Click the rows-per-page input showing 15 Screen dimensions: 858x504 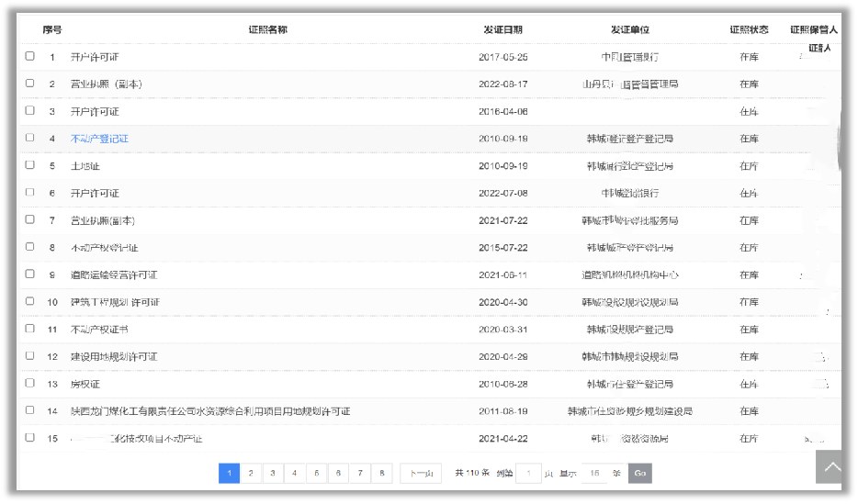[x=595, y=473]
